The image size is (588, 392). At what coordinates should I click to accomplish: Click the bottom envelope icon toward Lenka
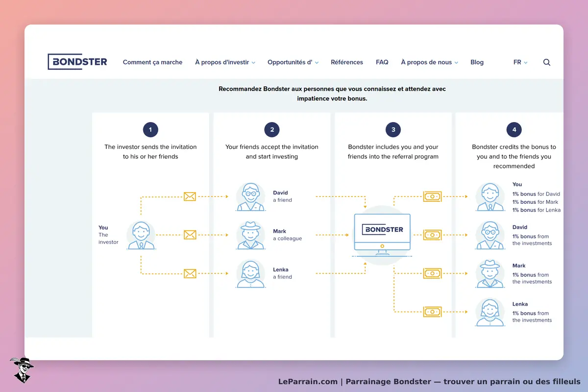click(x=190, y=273)
